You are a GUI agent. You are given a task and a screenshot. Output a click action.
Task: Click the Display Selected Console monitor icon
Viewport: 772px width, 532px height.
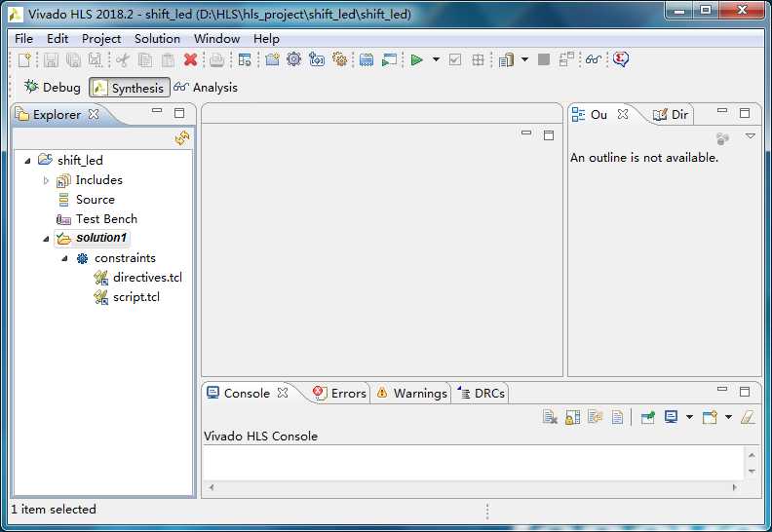point(671,417)
